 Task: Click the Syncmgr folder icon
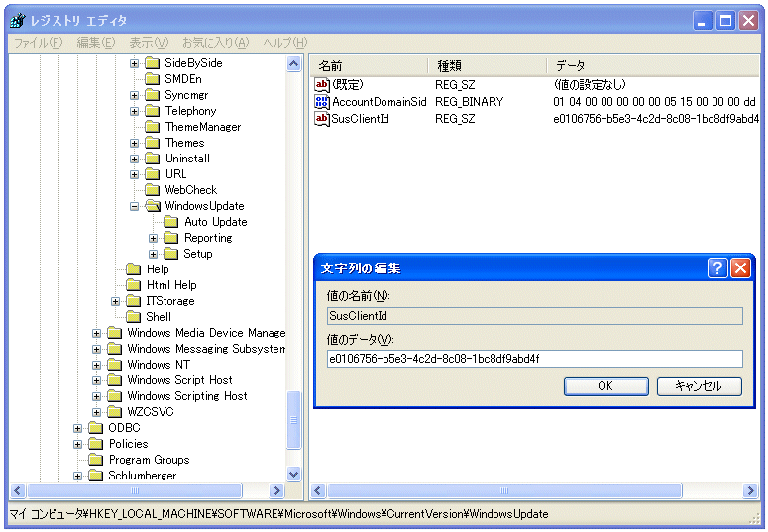pos(153,95)
